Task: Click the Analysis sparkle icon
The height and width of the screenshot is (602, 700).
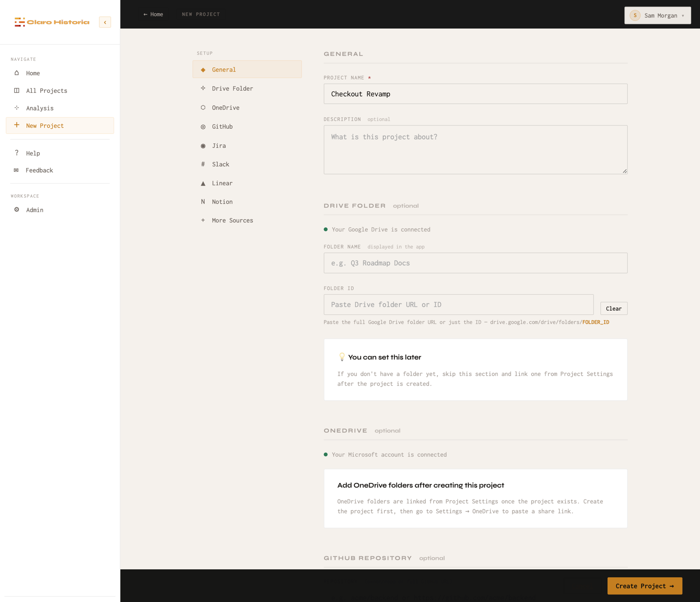Action: [x=17, y=108]
